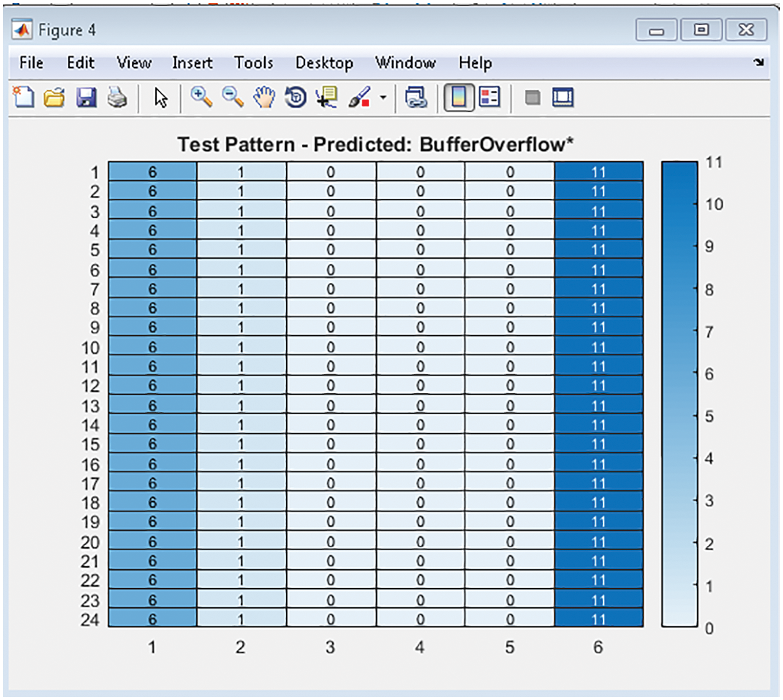Open a file with the folder icon
The width and height of the screenshot is (783, 700).
coord(55,98)
